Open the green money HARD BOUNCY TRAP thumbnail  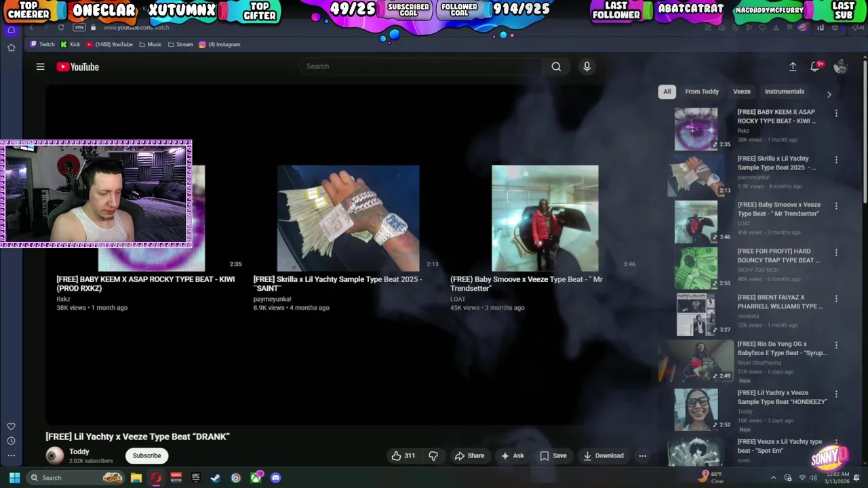[696, 268]
